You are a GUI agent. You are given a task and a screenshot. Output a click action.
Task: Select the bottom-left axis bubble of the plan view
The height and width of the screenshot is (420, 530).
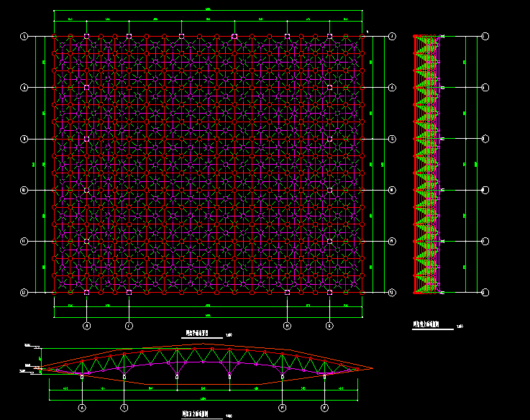(24, 293)
